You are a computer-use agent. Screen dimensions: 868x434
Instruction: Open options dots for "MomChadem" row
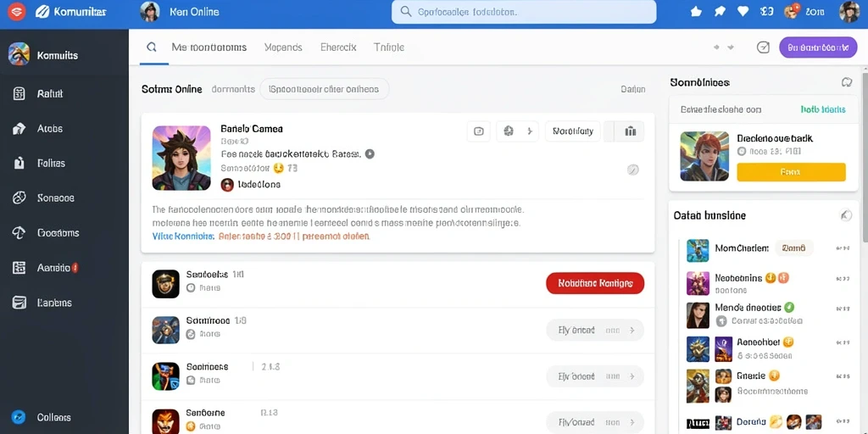tap(843, 248)
